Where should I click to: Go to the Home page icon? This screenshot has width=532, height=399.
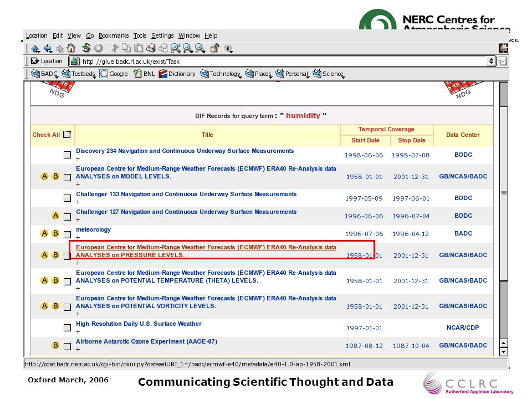pyautogui.click(x=71, y=48)
